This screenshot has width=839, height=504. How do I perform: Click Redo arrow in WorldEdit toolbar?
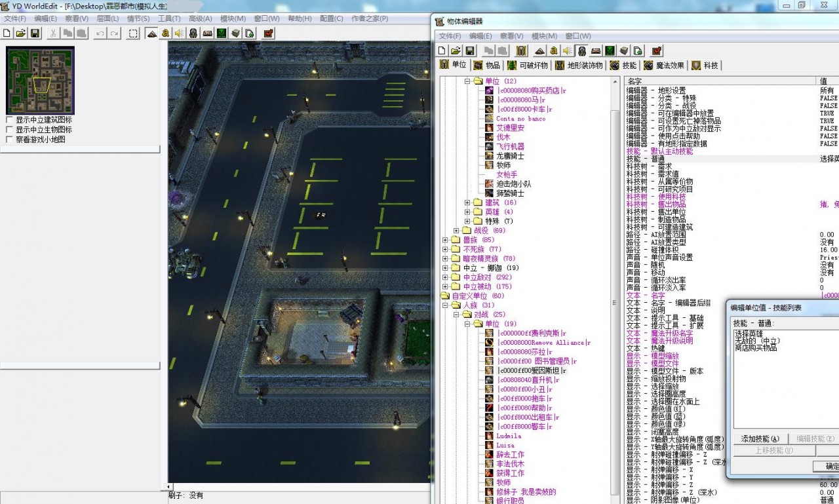coord(114,33)
